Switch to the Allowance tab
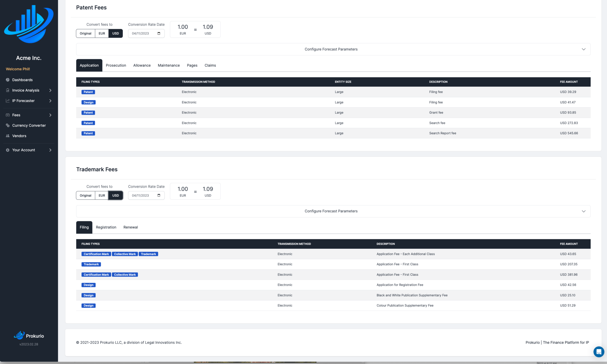607x364 pixels. point(142,65)
